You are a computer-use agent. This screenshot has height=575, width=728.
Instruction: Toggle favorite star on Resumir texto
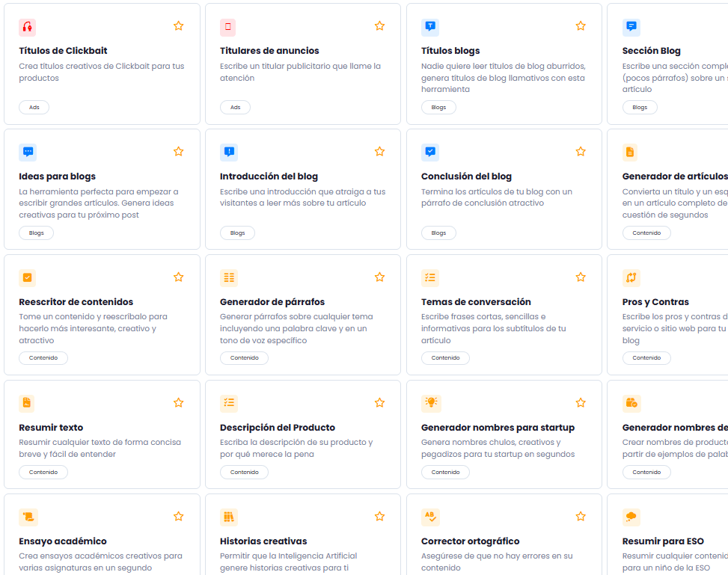(179, 403)
